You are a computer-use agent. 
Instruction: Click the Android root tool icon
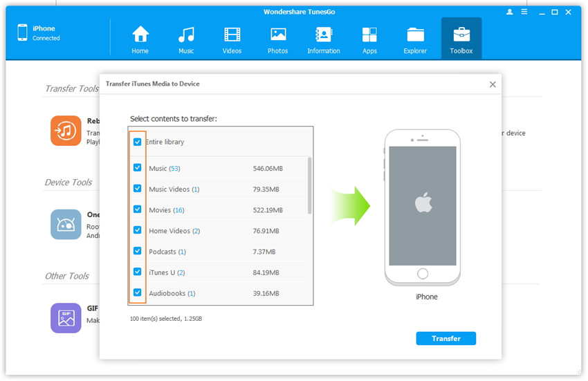pyautogui.click(x=66, y=224)
